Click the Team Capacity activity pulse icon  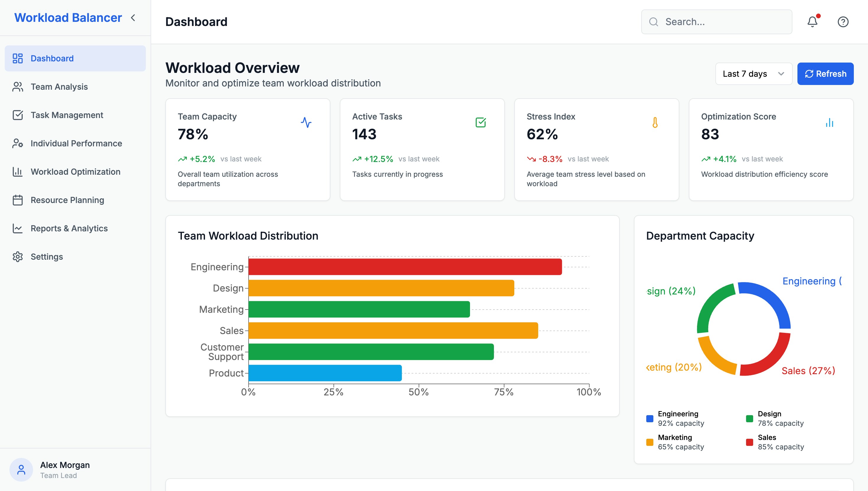click(306, 122)
